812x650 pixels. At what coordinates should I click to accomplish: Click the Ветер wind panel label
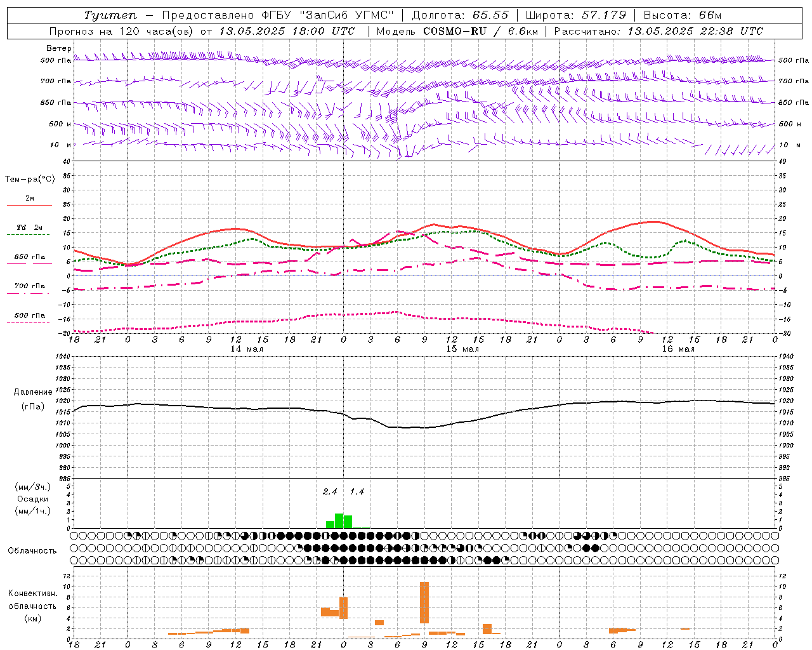tap(58, 48)
